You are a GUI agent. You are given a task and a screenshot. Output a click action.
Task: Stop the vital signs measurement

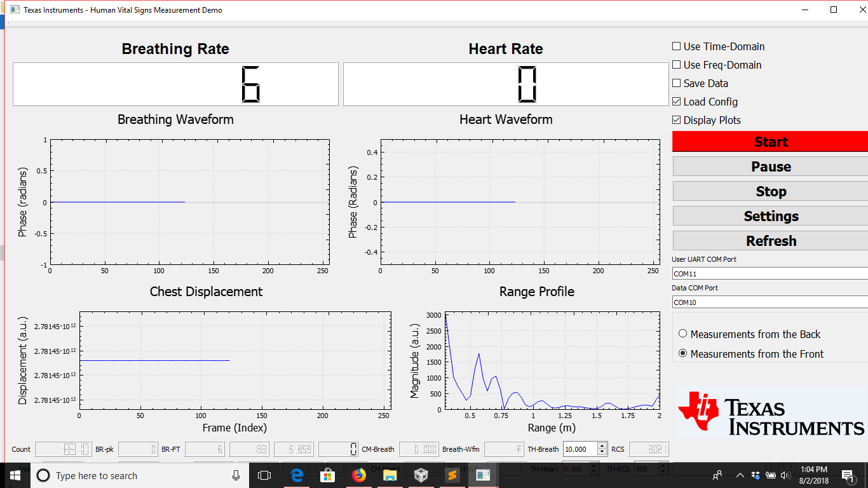tap(770, 191)
